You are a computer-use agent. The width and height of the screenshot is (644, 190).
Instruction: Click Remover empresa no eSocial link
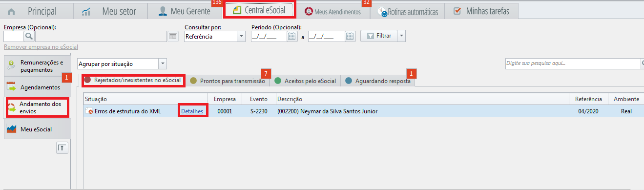[x=41, y=47]
